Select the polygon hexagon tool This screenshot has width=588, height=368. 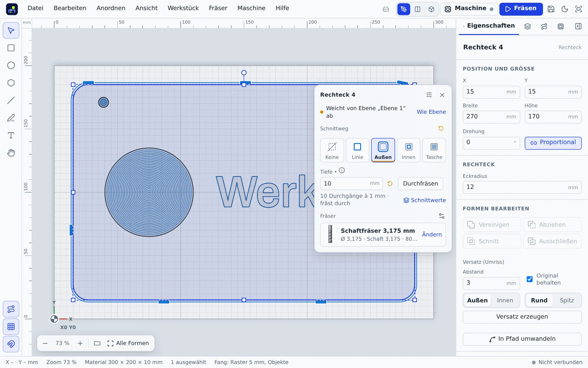pyautogui.click(x=11, y=83)
